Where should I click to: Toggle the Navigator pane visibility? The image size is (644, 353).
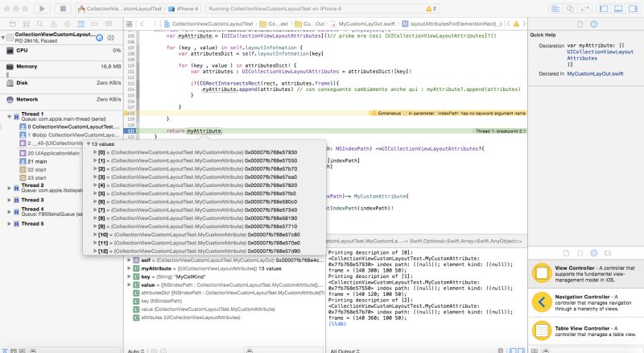pyautogui.click(x=604, y=8)
